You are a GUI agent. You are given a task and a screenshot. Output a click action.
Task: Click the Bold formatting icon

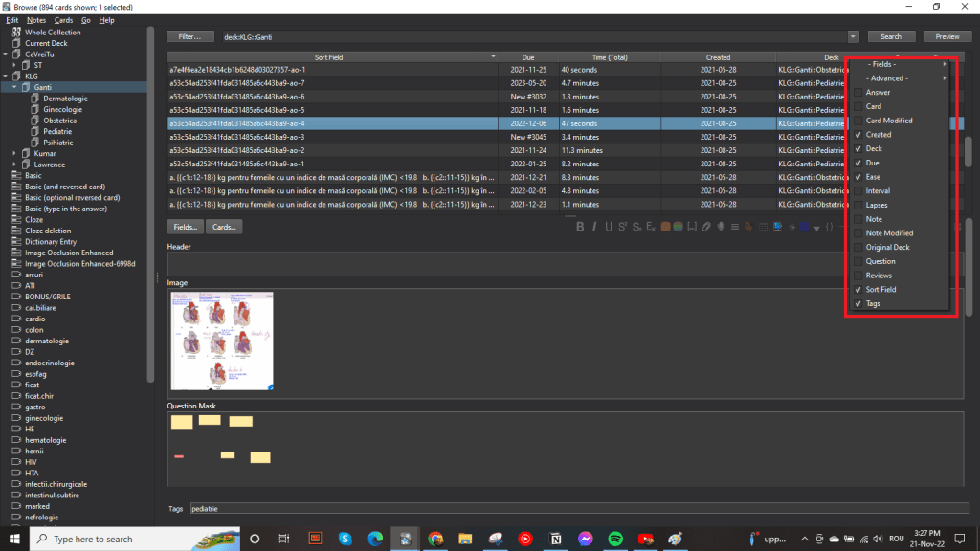(x=580, y=227)
